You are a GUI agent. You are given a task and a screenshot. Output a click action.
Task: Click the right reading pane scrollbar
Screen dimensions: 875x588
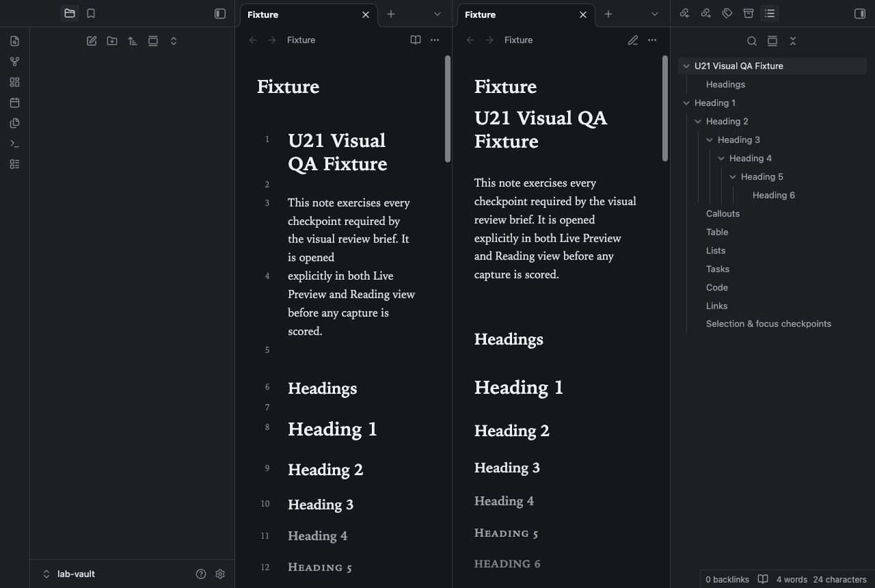coord(665,109)
